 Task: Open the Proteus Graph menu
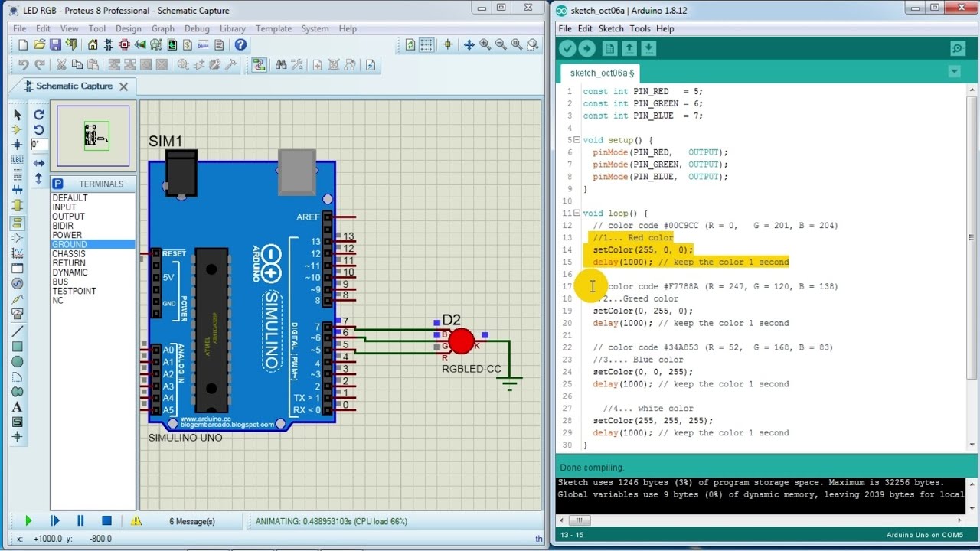pyautogui.click(x=162, y=28)
